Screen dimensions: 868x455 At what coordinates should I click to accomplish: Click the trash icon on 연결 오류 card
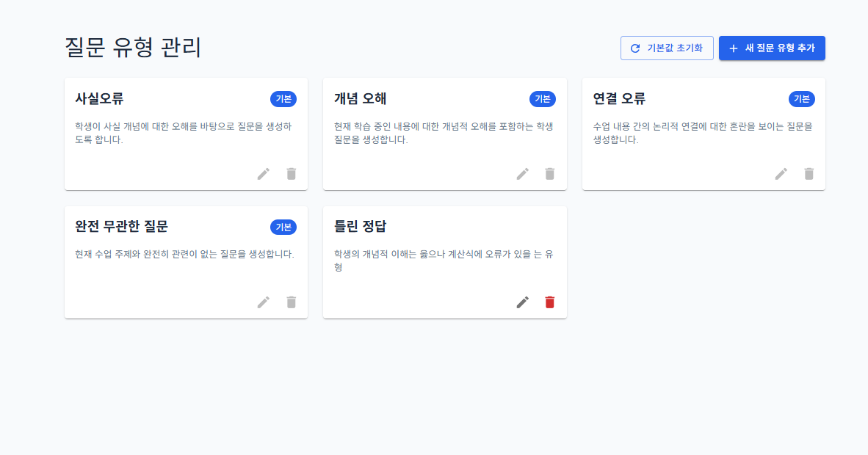[x=809, y=174]
